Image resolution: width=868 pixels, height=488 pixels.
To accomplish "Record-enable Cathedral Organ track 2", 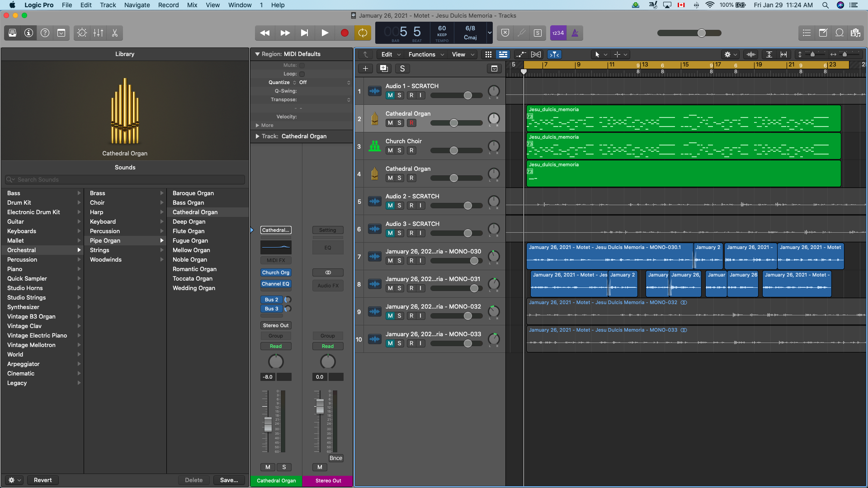I will (x=411, y=123).
